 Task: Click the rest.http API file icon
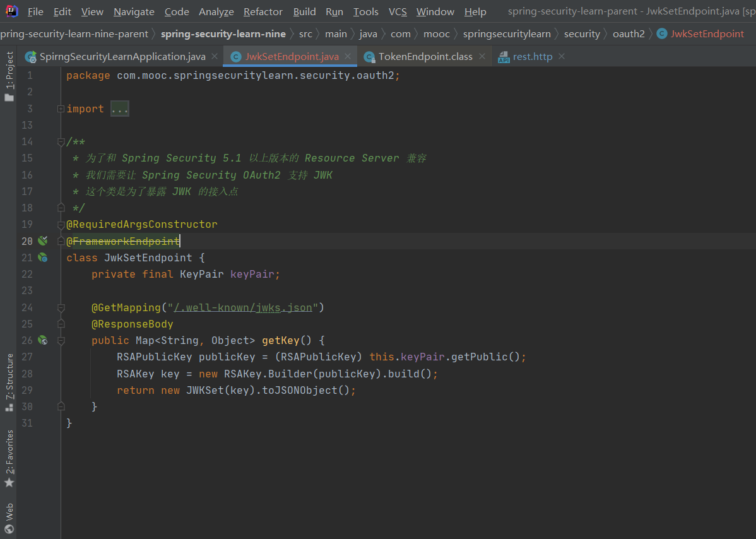(x=504, y=57)
